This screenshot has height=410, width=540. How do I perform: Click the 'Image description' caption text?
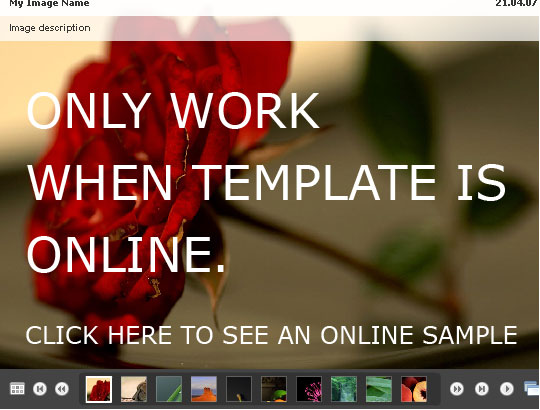point(50,28)
